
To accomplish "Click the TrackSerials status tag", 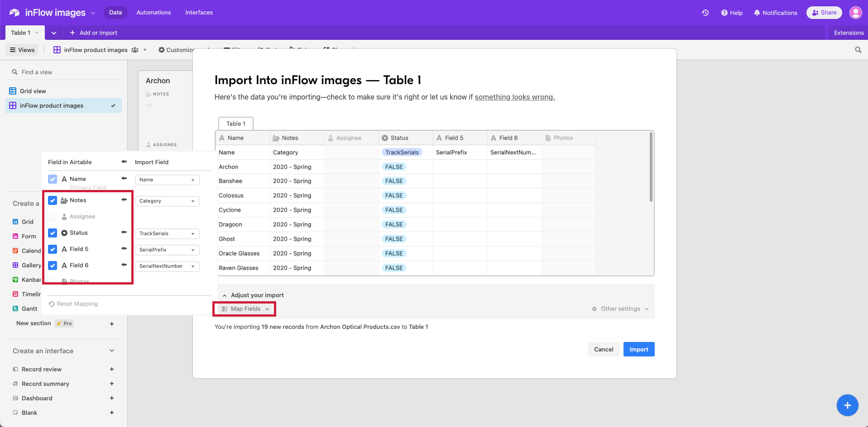I will click(x=402, y=152).
